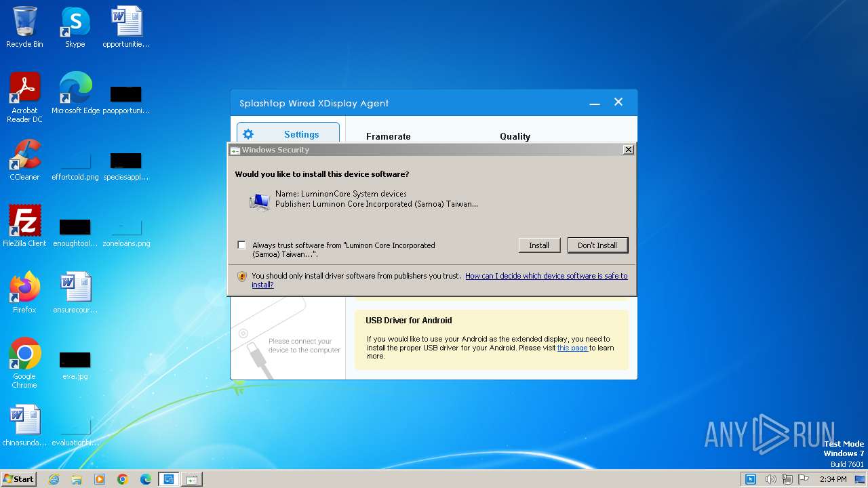Click the taskbar clock showing 2:34 PM
868x488 pixels.
[x=833, y=479]
